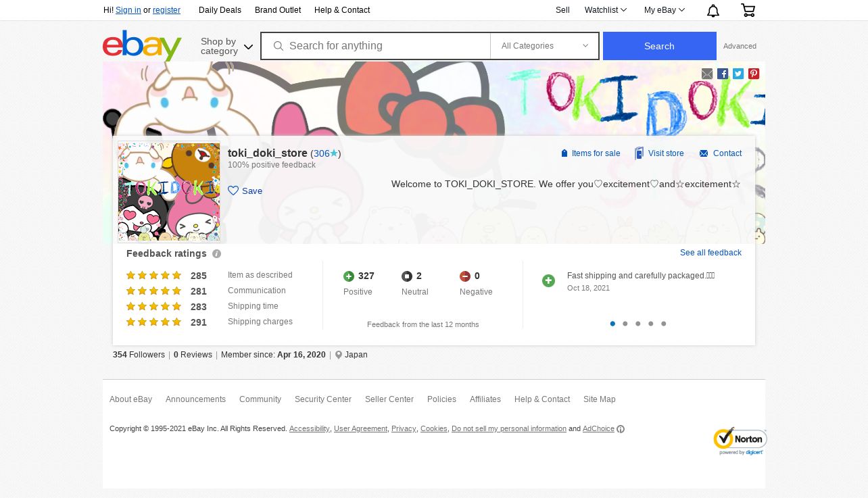Click the neutral feedback icon
868x498 pixels.
coord(407,276)
